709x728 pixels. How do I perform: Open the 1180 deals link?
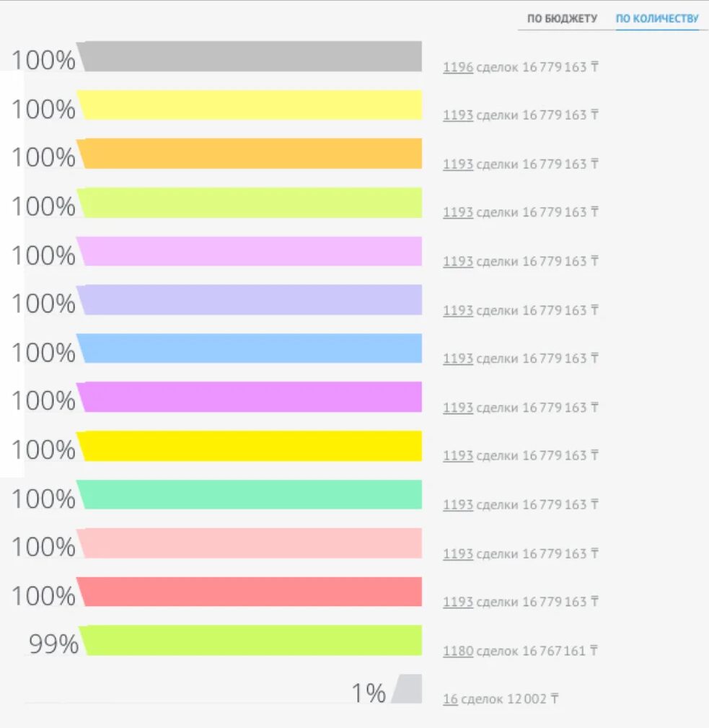coord(458,652)
